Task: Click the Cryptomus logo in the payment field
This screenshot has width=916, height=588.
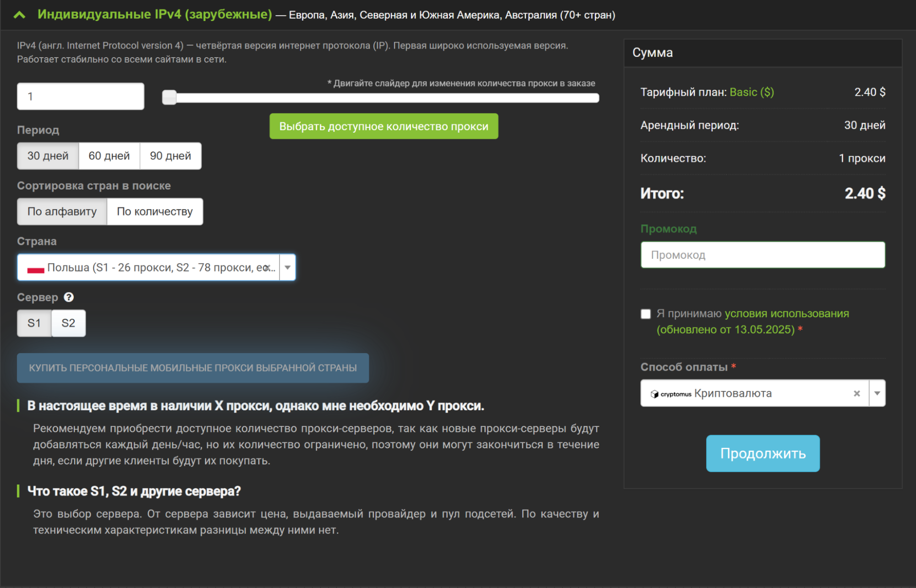Action: click(671, 394)
